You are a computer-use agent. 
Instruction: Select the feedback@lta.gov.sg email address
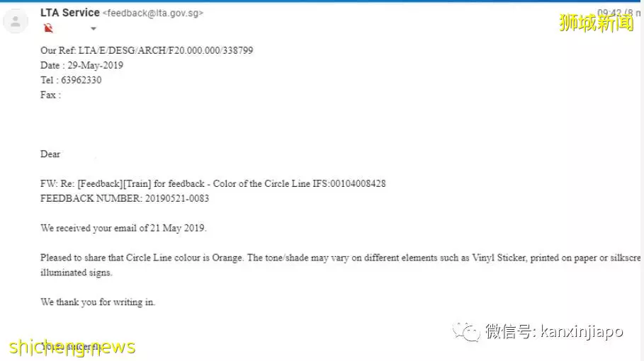[x=153, y=13]
